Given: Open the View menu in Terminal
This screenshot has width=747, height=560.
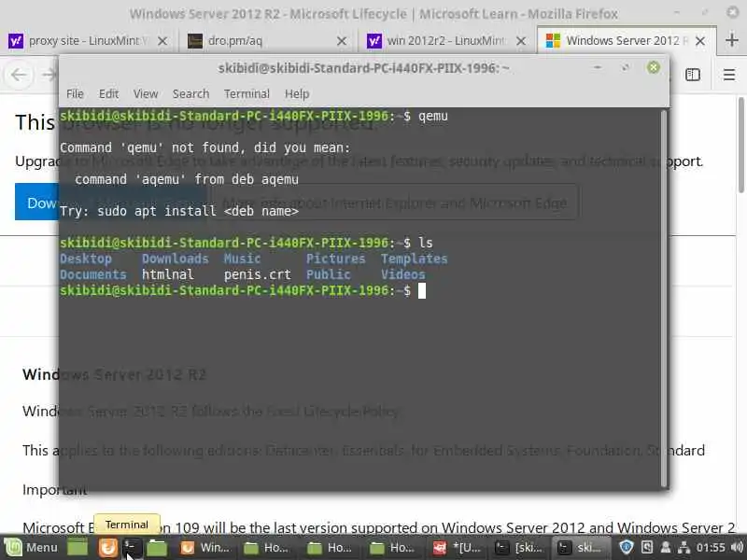Looking at the screenshot, I should click(x=146, y=94).
